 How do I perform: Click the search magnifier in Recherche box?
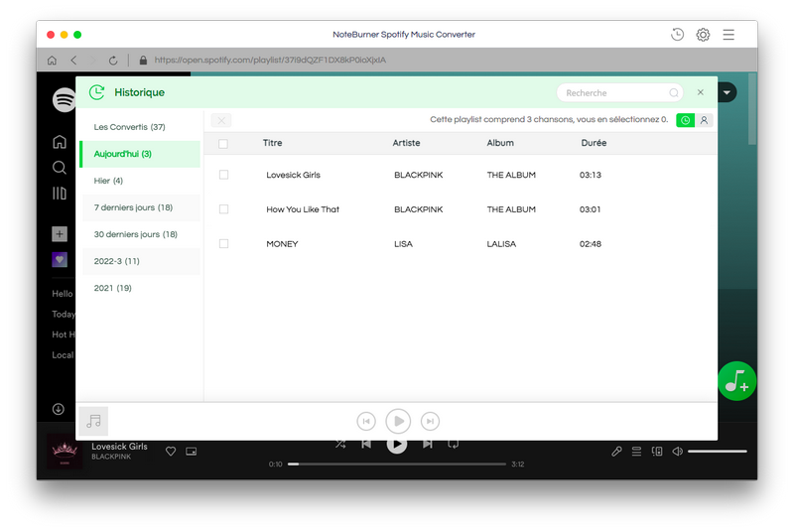pos(674,92)
